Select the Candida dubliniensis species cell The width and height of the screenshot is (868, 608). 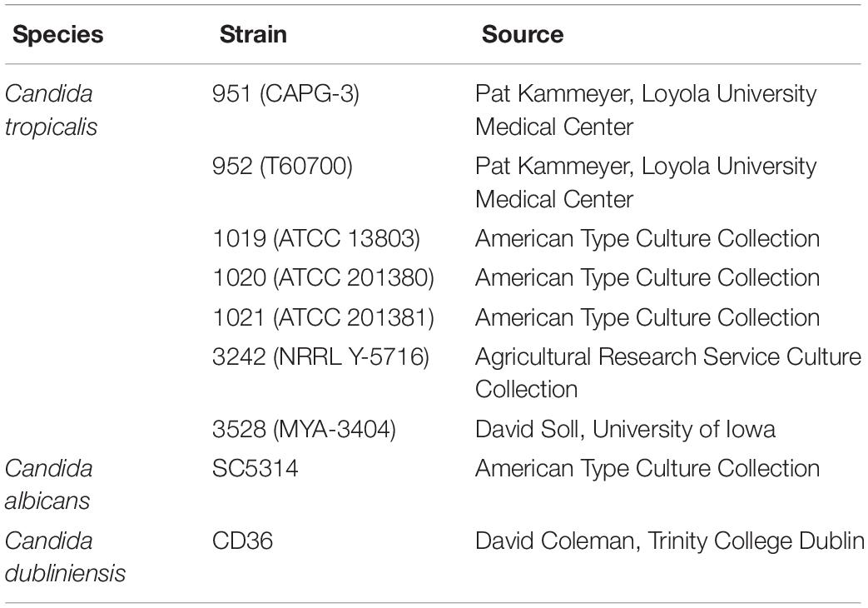[65, 557]
